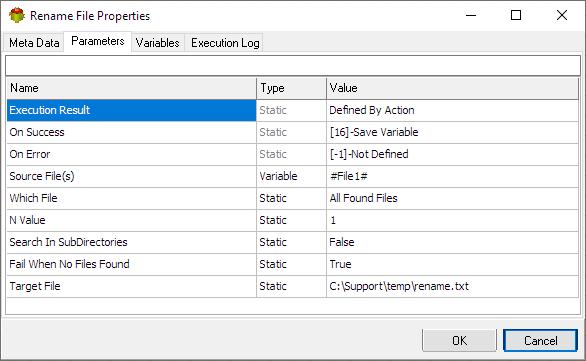Click the greyed Static type for Execution Result
Viewport: 586px width, 361px height.
(292, 110)
